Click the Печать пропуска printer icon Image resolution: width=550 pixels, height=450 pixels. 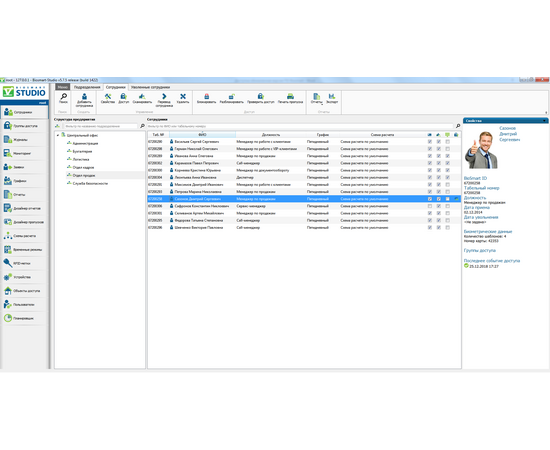click(290, 99)
